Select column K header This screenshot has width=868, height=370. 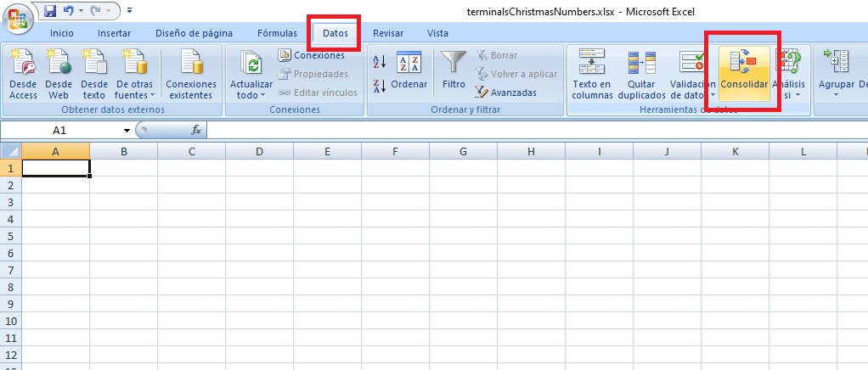click(735, 151)
